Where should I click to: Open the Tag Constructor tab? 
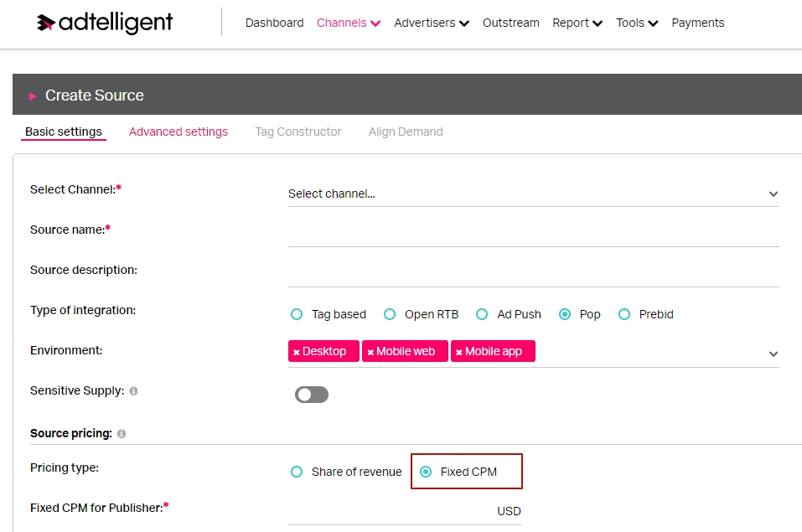[x=298, y=132]
